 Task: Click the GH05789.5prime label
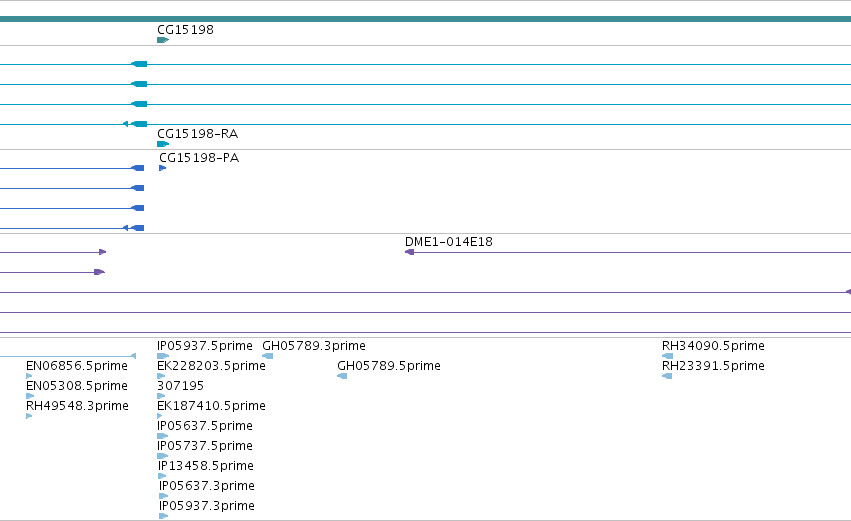pos(389,366)
